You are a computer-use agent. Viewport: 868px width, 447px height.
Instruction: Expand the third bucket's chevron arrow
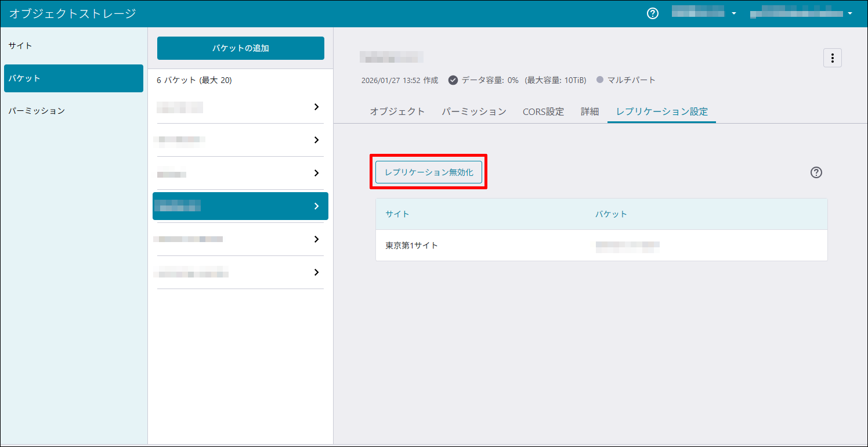(x=316, y=173)
